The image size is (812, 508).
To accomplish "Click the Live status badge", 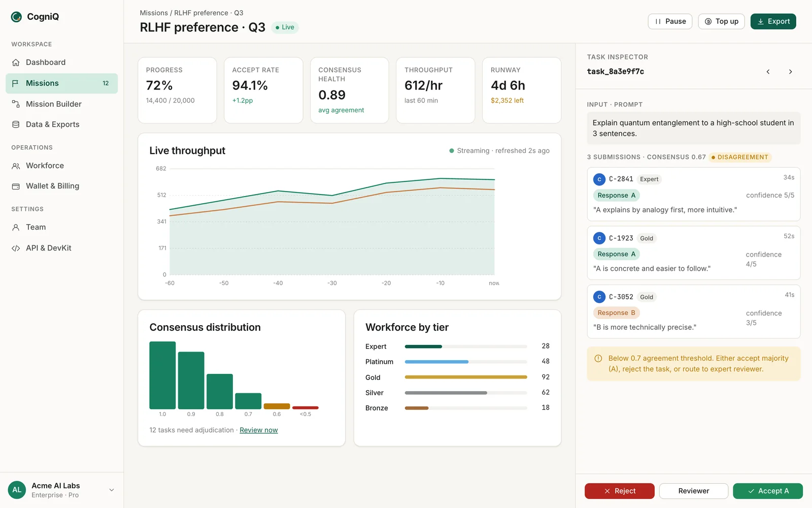I will [285, 27].
